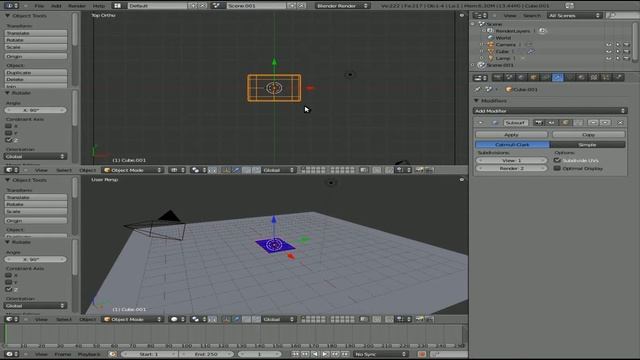Open pivot point selector in top viewport header

(x=198, y=170)
